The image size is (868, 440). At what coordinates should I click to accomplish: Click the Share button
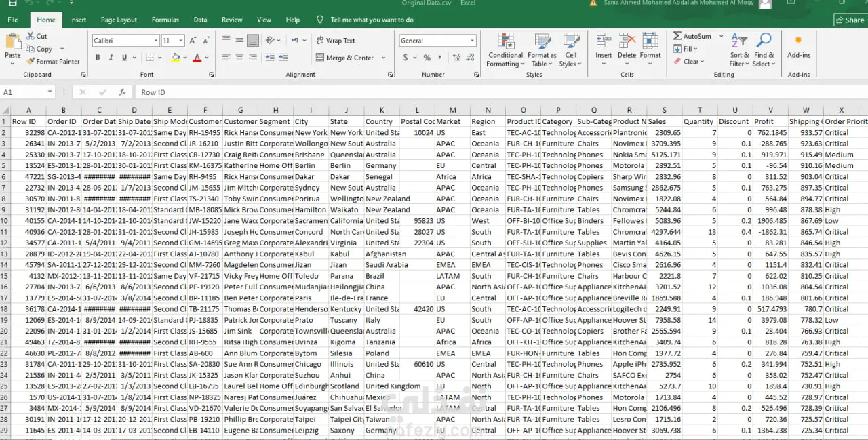click(850, 20)
